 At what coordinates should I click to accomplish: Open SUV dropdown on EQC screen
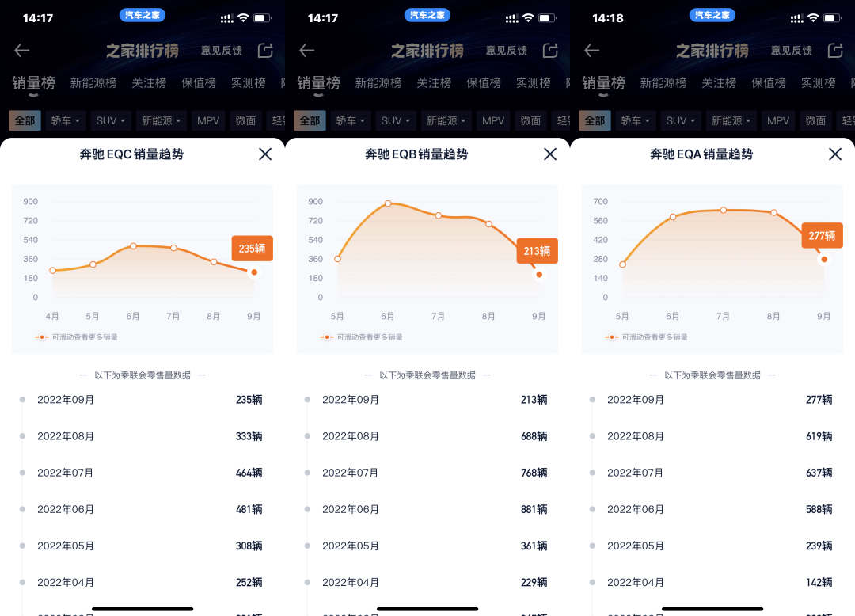click(x=111, y=120)
